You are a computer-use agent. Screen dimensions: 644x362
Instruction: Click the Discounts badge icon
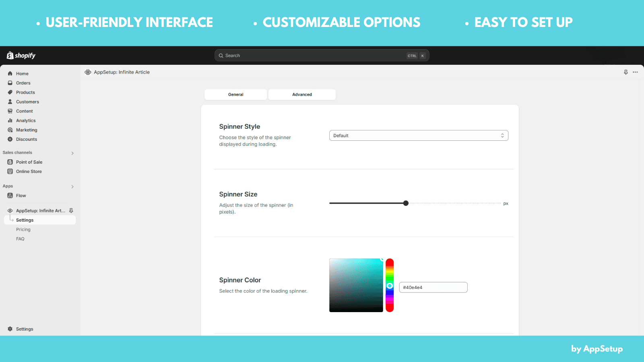10,139
